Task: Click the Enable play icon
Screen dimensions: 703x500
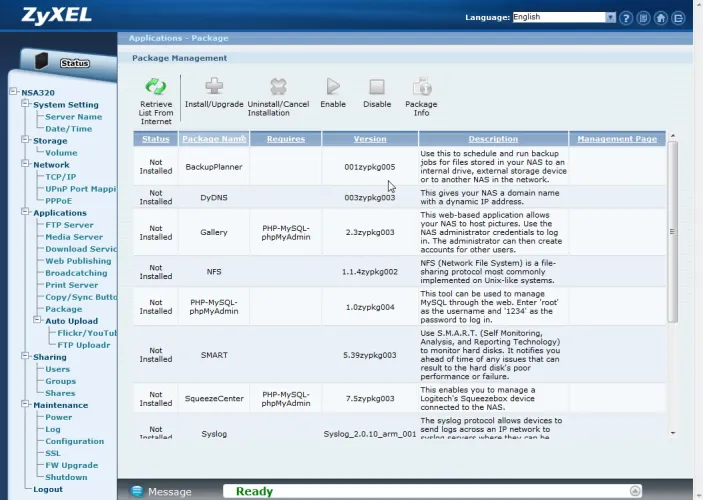Action: click(333, 87)
